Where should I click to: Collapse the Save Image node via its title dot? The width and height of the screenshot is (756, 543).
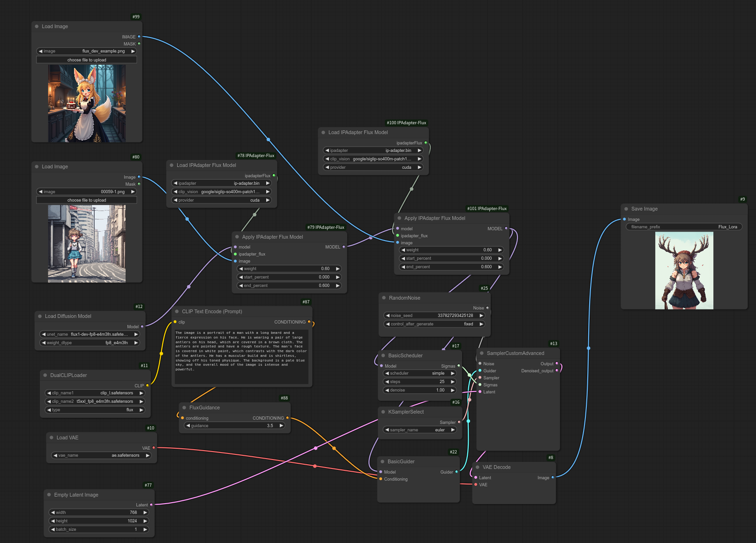click(x=626, y=209)
